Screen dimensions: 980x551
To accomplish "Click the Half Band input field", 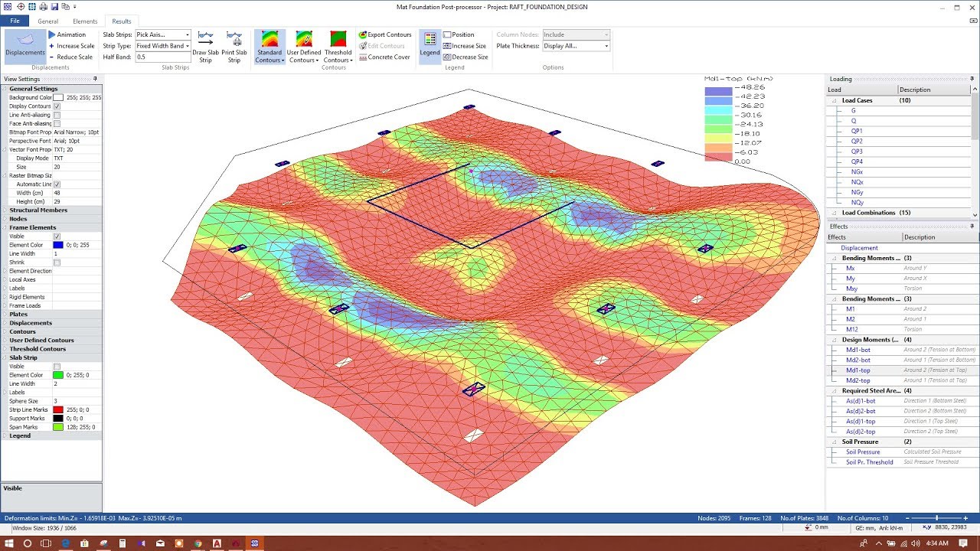I will point(163,57).
